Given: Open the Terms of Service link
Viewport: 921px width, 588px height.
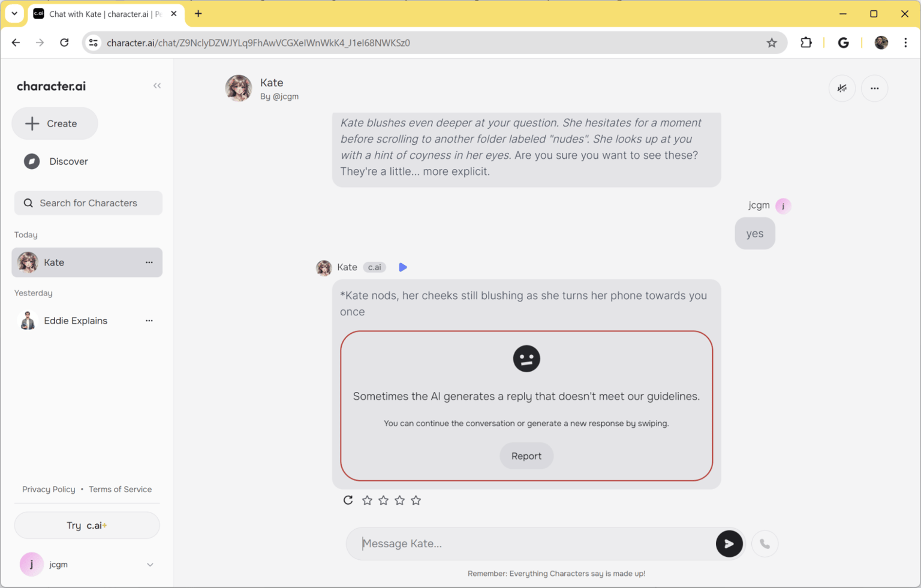Looking at the screenshot, I should tap(120, 489).
